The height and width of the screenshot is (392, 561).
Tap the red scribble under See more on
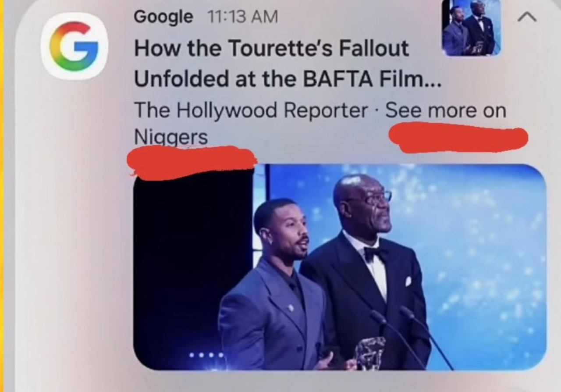(458, 137)
